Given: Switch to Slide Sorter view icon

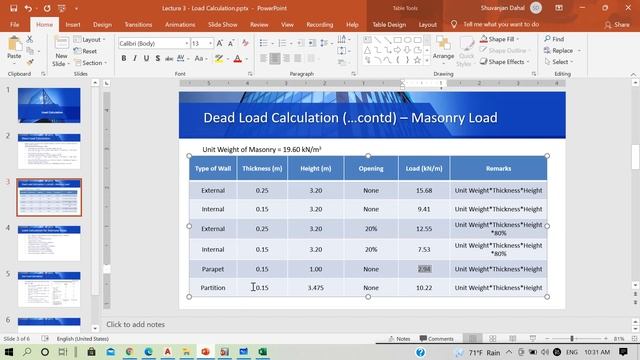Looking at the screenshot, I should [493, 339].
